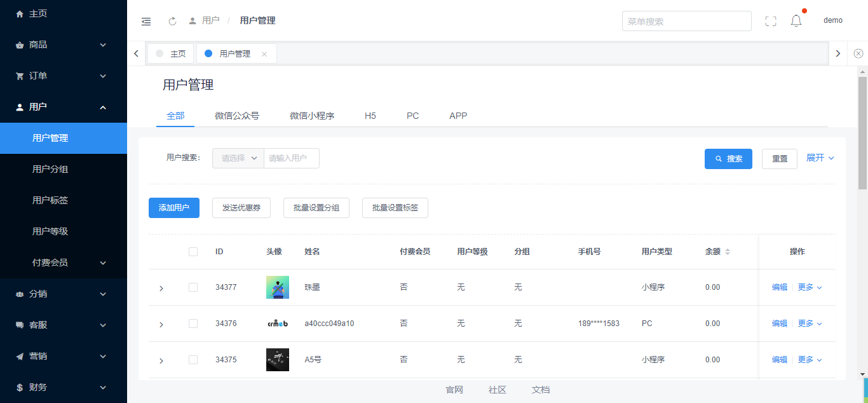Close the 用户管理 tab with its x icon
868x403 pixels.
(264, 54)
